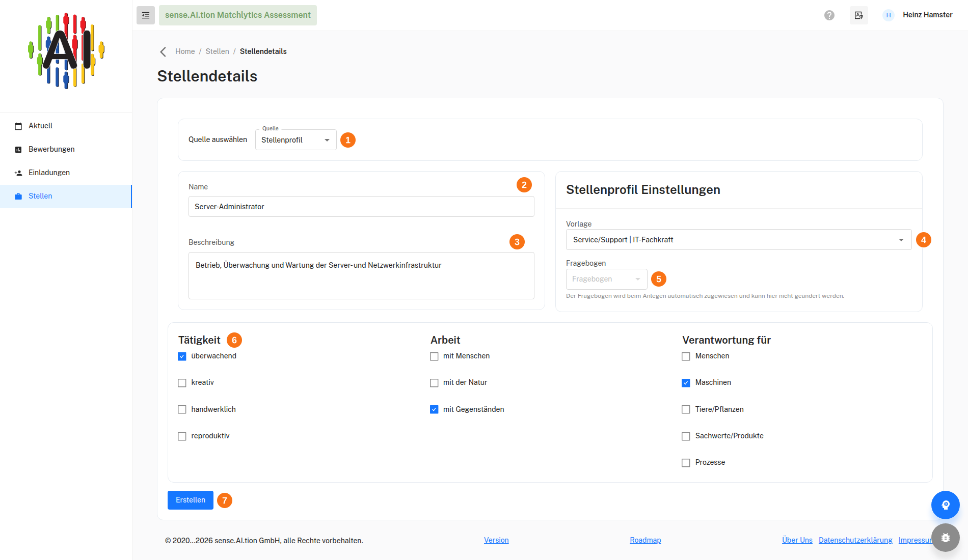Enable the mit der Natur checkbox

pos(434,383)
